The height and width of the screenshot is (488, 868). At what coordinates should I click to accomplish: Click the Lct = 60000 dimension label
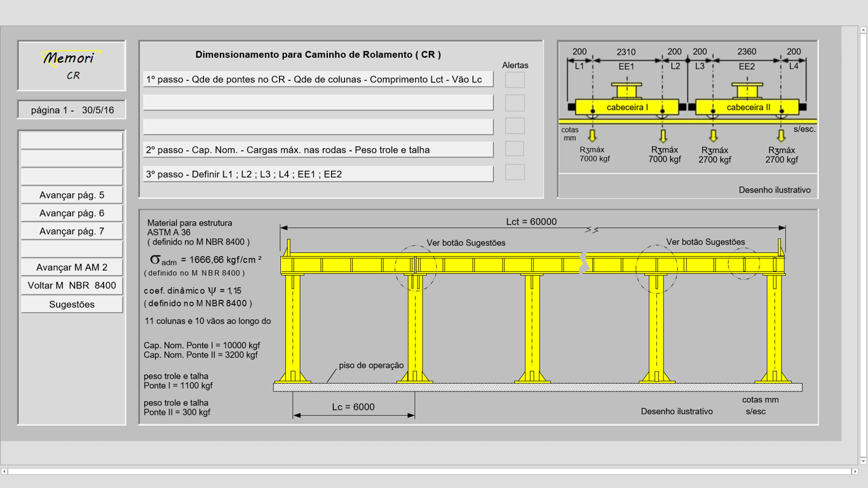(x=531, y=222)
